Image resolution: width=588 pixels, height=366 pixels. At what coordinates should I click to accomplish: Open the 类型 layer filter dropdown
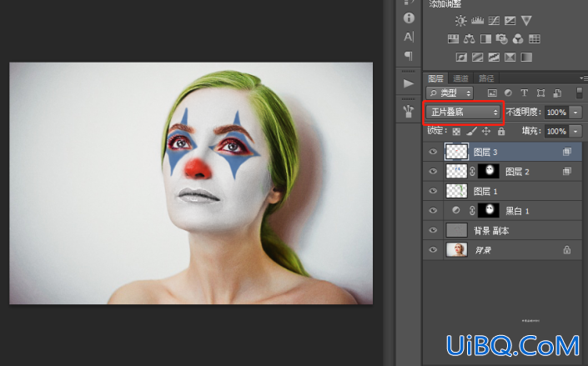pyautogui.click(x=450, y=93)
